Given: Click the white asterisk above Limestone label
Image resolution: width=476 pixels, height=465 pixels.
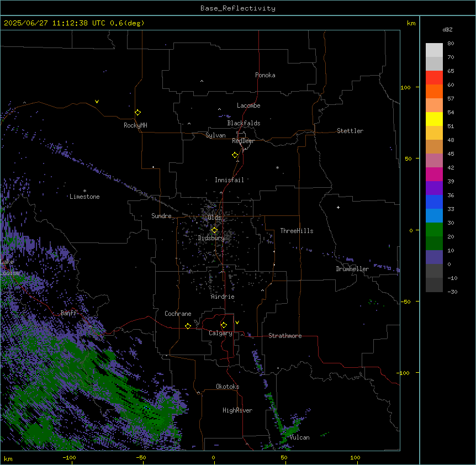Looking at the screenshot, I should [84, 191].
